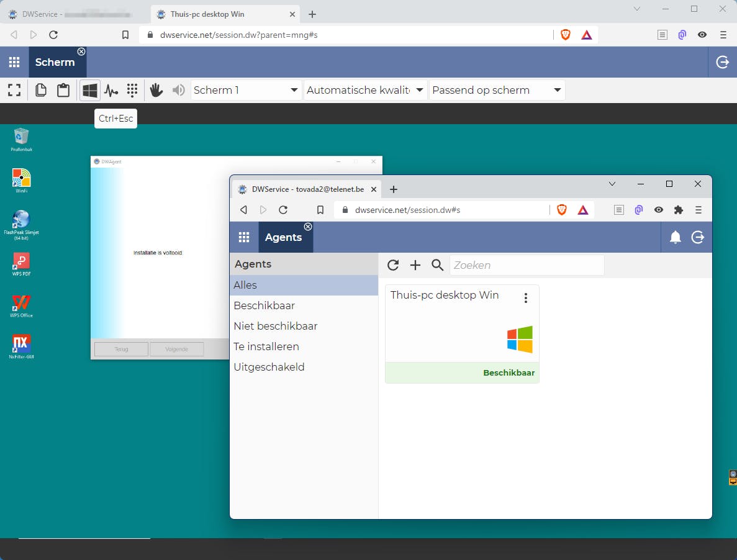737x560 pixels.
Task: Reload the inner browser page
Action: [x=283, y=210]
